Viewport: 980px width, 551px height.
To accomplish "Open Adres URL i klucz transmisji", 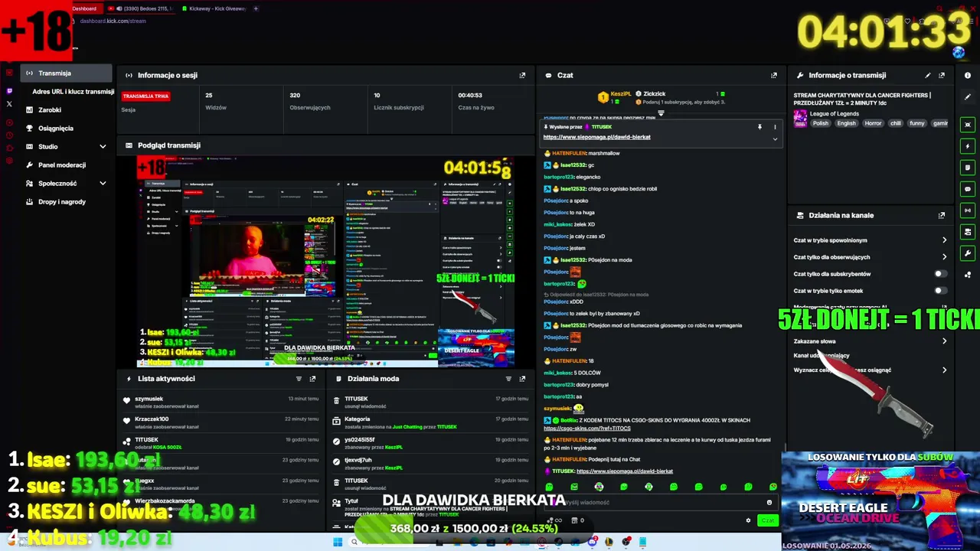I will click(73, 91).
